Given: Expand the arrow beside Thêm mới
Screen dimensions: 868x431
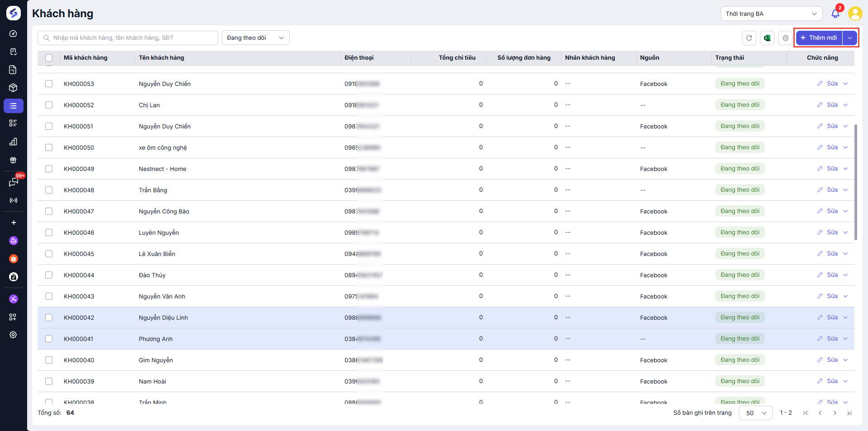Looking at the screenshot, I should (850, 38).
